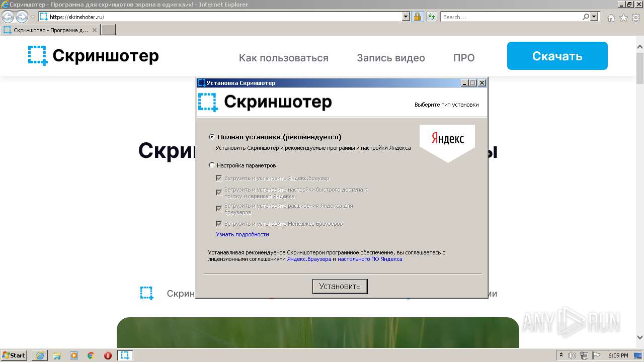Open Internet Explorer from the taskbar

click(x=40, y=355)
